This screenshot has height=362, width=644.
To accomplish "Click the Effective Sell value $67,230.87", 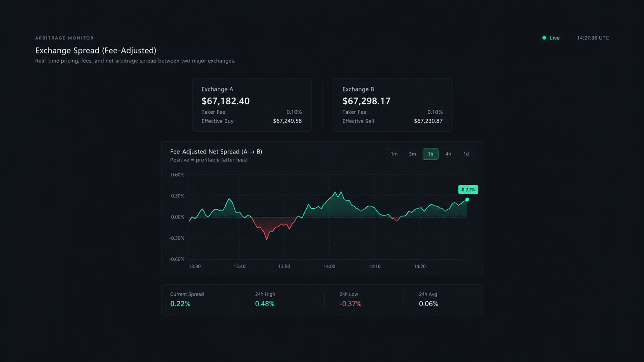I will [x=428, y=121].
